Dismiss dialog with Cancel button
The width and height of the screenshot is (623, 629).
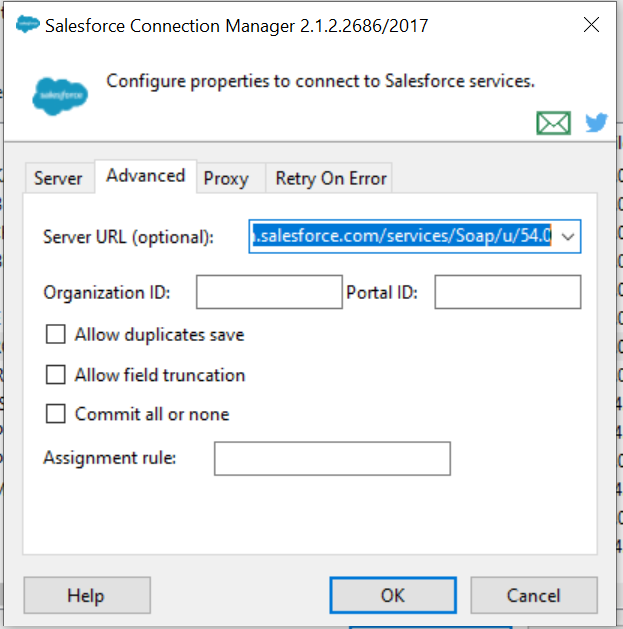tap(534, 595)
